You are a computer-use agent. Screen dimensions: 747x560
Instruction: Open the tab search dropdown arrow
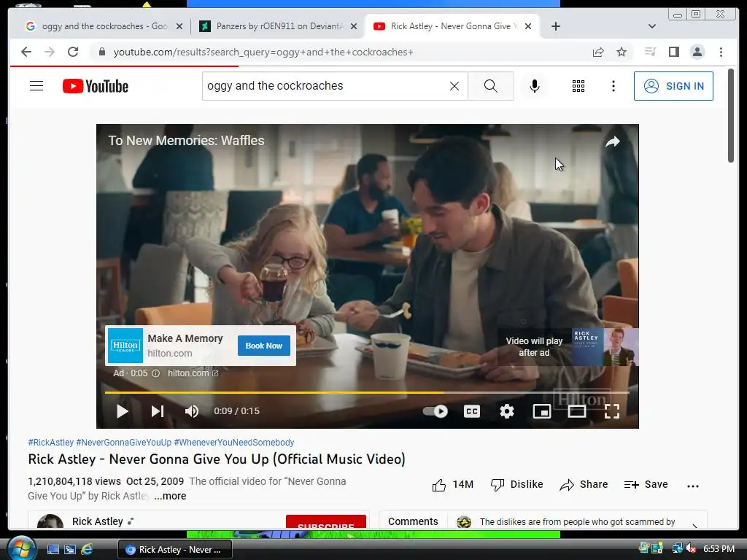[652, 26]
